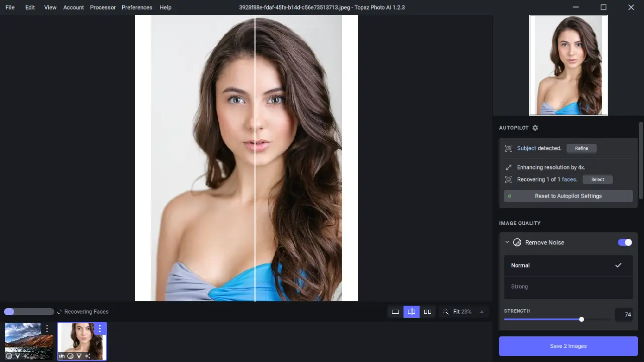The width and height of the screenshot is (644, 362).
Task: Open the View menu
Action: click(50, 8)
